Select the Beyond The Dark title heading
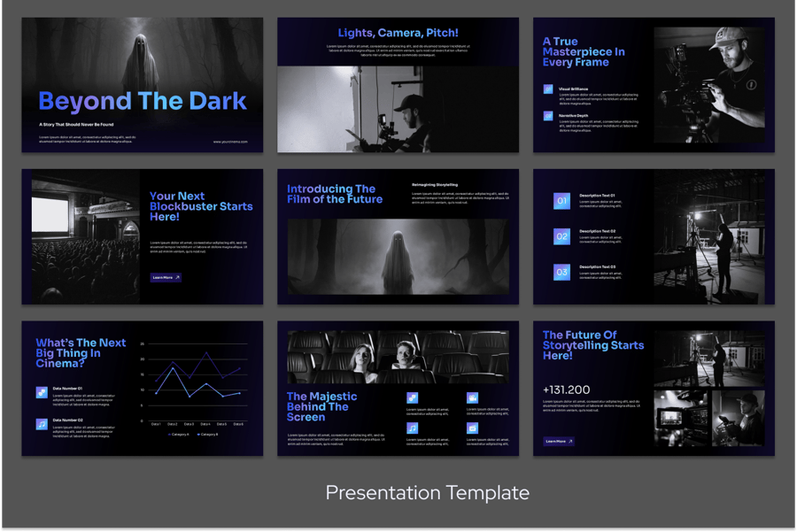The image size is (797, 532). tap(143, 101)
